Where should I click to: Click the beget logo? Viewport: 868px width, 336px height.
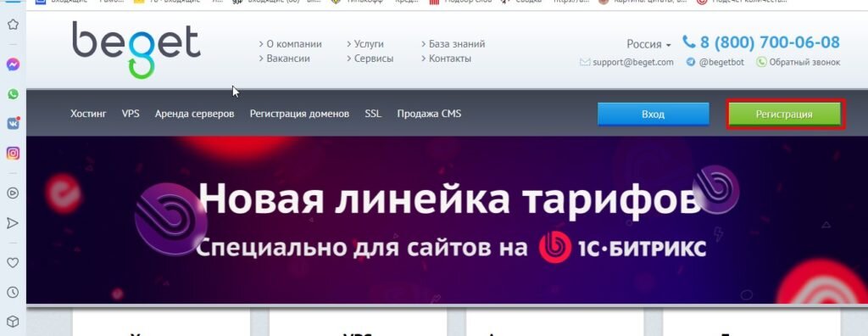tap(136, 49)
